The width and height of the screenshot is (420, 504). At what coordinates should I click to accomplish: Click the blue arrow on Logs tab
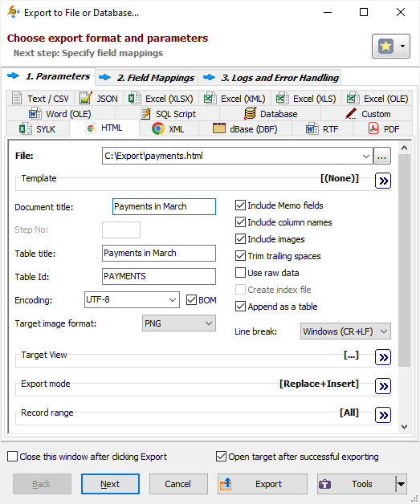click(209, 77)
